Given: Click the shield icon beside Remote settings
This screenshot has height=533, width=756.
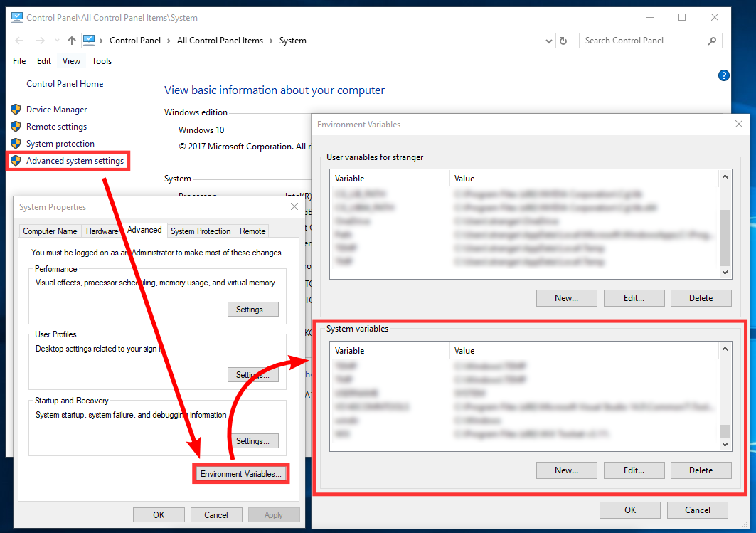Looking at the screenshot, I should point(16,127).
